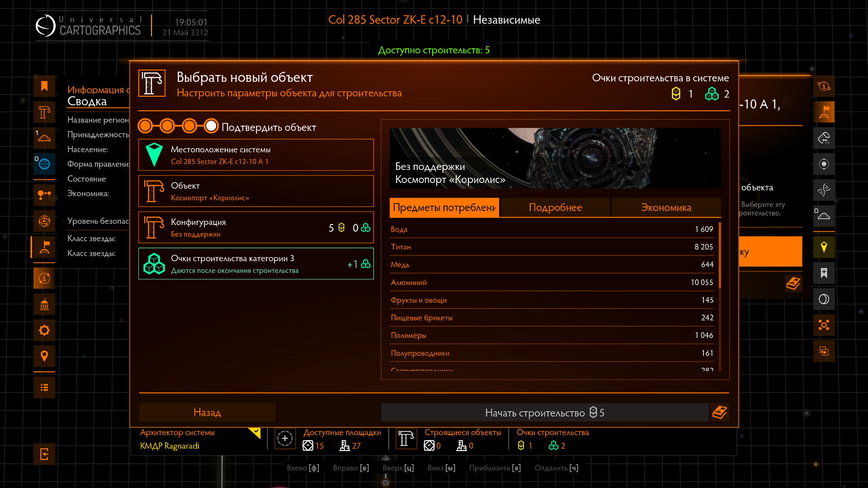Click the crane icon beside Строящиеся объекты

[x=406, y=438]
